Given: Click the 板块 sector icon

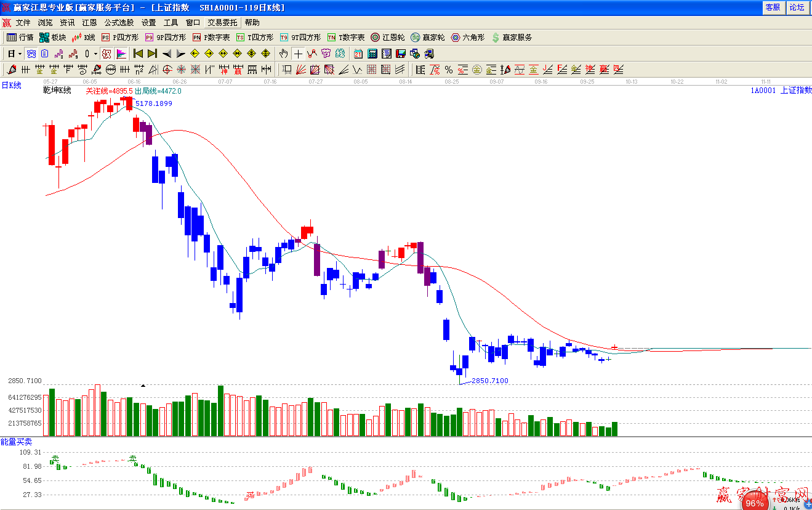Looking at the screenshot, I should click(x=52, y=38).
